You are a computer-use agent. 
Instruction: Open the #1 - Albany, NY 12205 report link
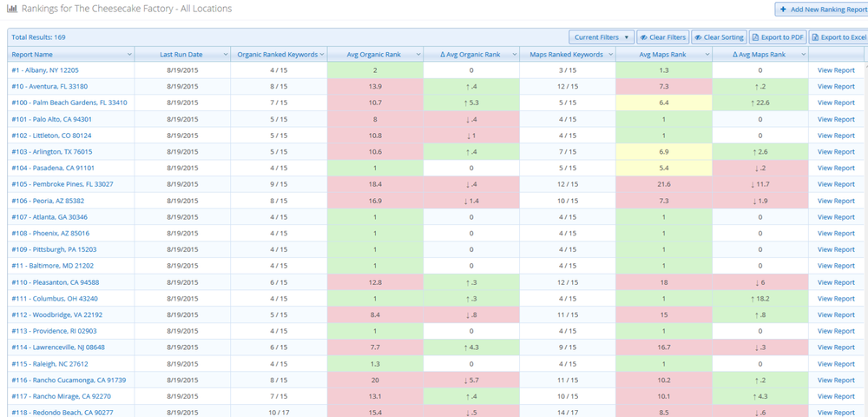pos(45,70)
